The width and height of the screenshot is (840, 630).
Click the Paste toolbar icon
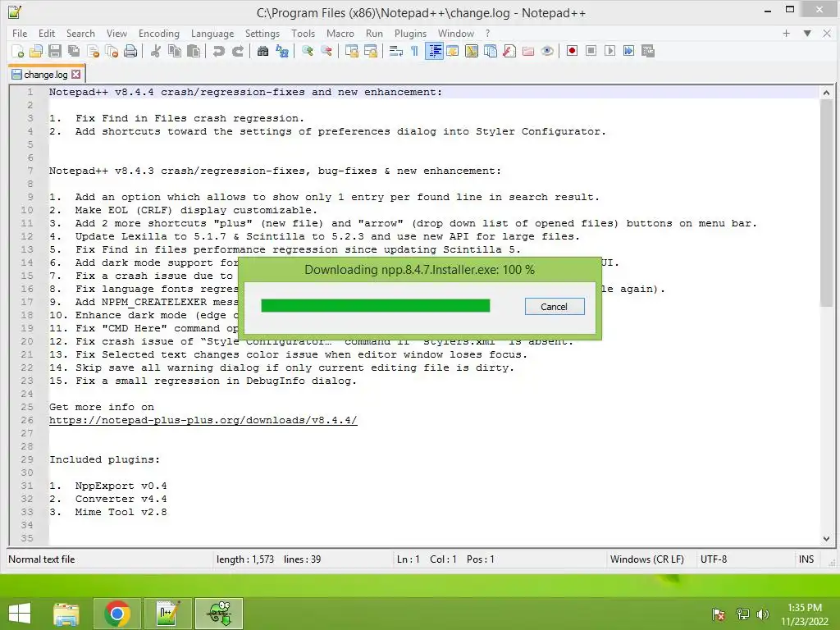[x=194, y=51]
